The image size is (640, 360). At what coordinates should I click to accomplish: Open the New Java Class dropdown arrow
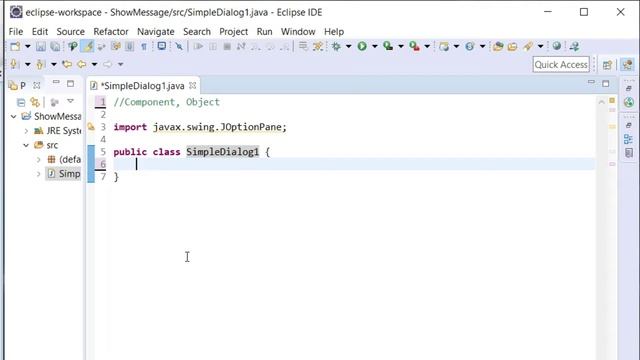[x=482, y=47]
